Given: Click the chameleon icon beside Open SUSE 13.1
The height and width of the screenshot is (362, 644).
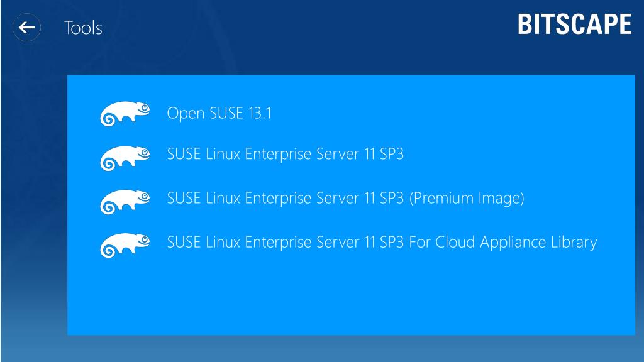Looking at the screenshot, I should [125, 114].
